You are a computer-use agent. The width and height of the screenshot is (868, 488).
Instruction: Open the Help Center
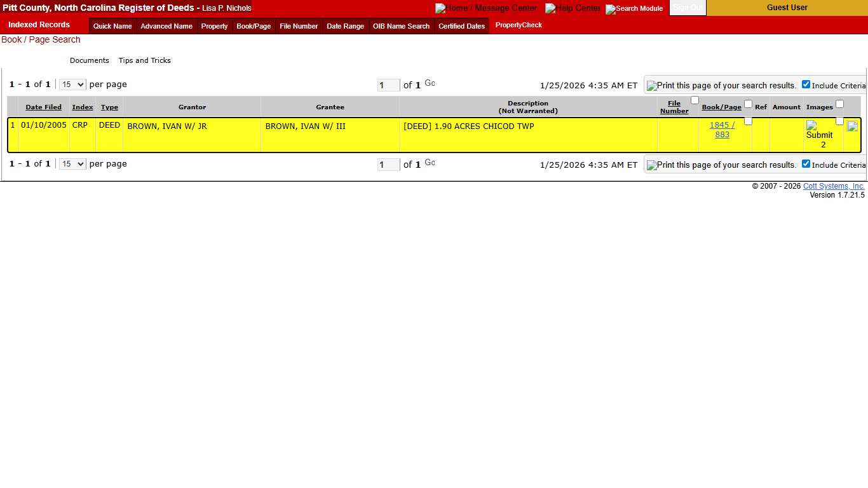tap(573, 8)
